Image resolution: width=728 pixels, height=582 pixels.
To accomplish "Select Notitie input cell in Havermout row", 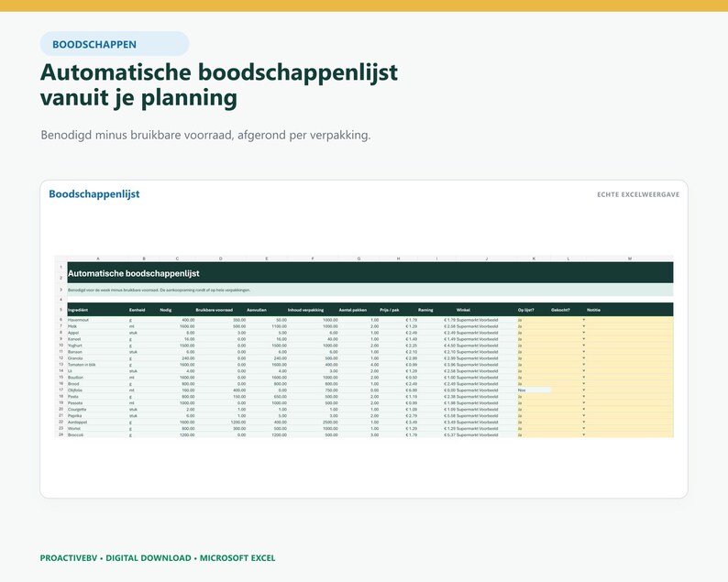I will 630,320.
